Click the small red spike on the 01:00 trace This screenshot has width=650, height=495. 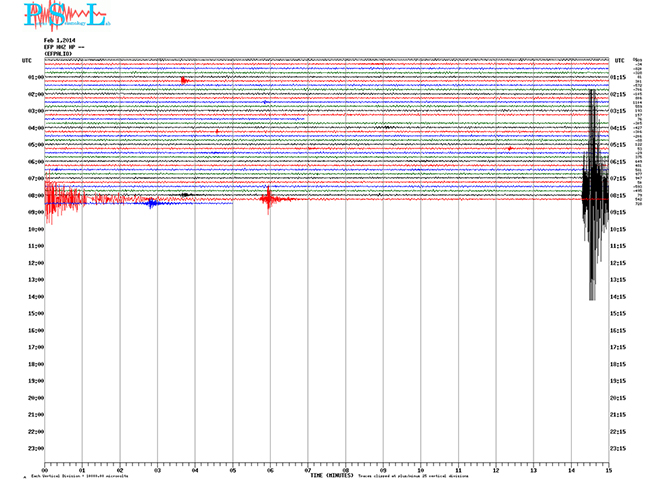click(x=184, y=80)
